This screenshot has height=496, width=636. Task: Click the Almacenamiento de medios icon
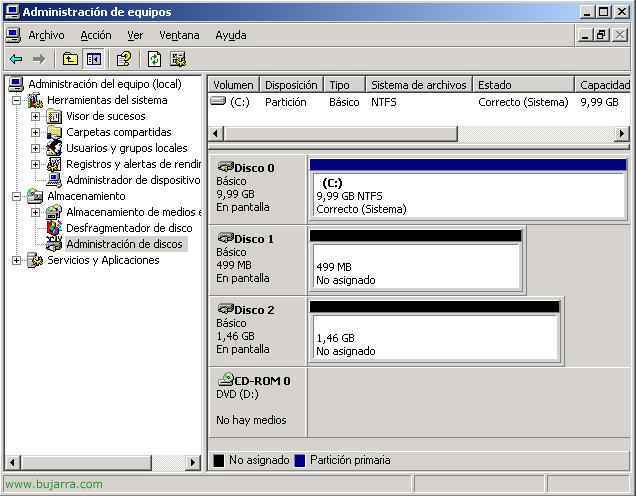pyautogui.click(x=54, y=212)
